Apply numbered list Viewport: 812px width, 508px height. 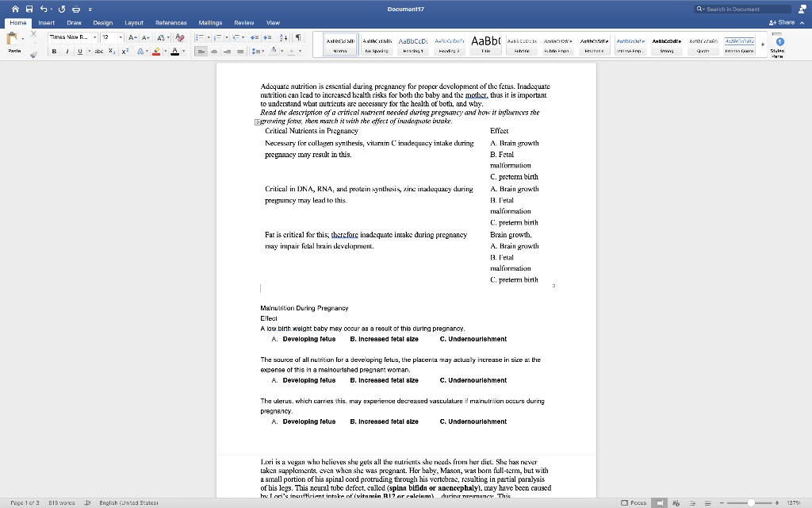click(x=217, y=37)
